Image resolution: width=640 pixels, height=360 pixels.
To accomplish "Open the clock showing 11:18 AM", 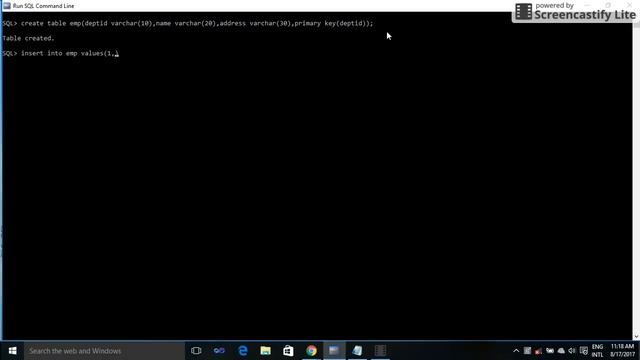I will [622, 351].
